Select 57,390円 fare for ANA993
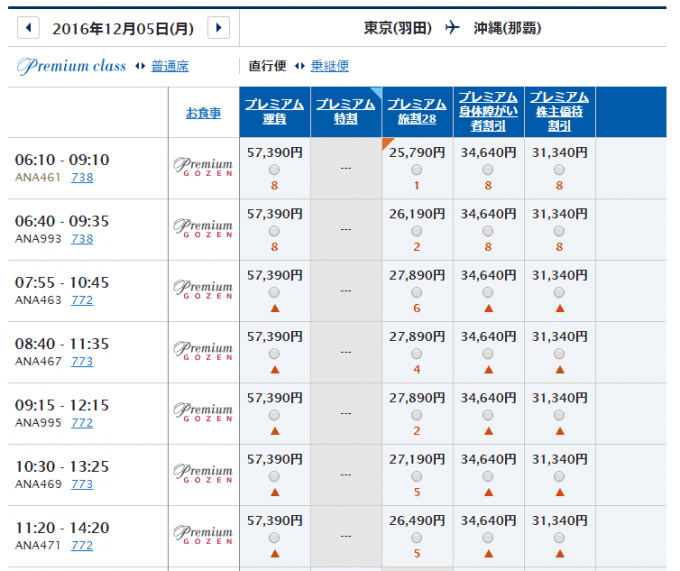The height and width of the screenshot is (571, 680). point(274,231)
